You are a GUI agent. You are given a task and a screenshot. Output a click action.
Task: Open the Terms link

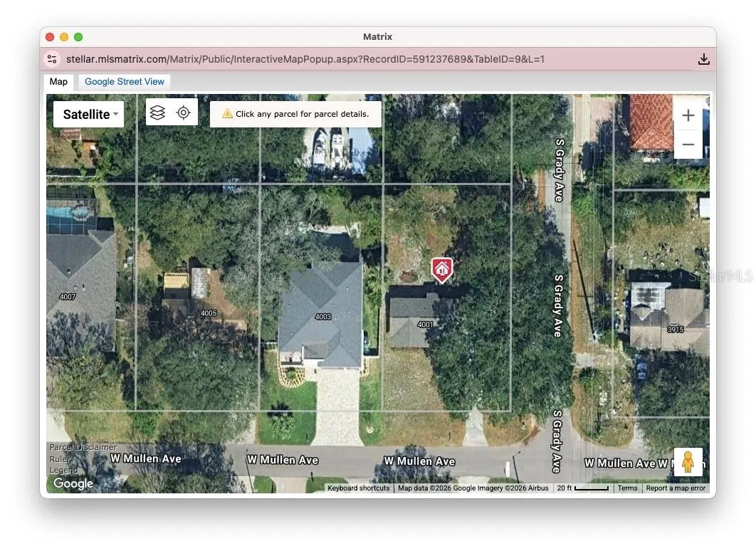(627, 488)
